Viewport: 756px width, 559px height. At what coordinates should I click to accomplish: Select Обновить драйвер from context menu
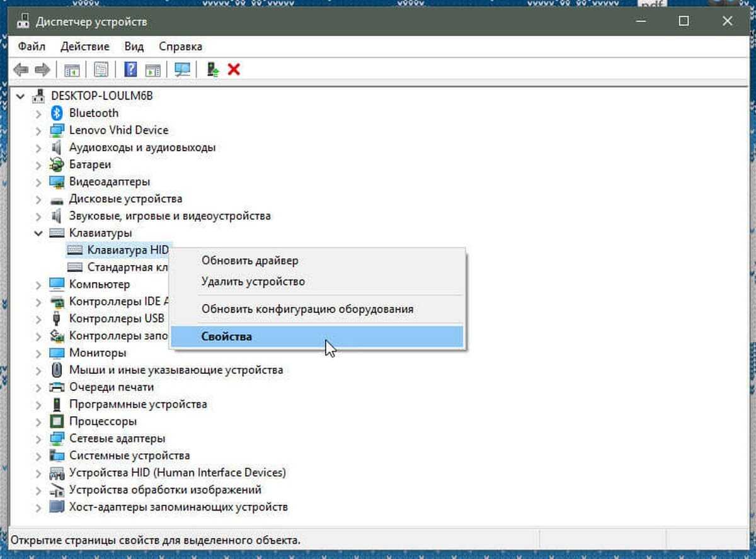tap(249, 261)
